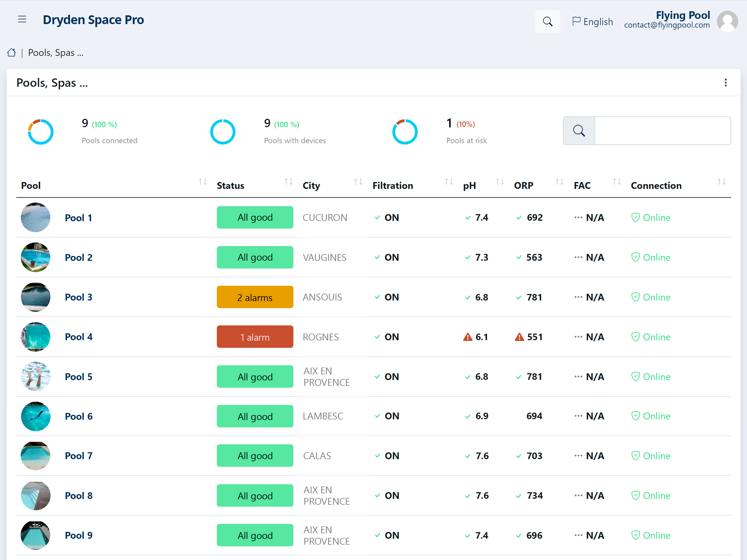Click the user avatar icon
Image resolution: width=747 pixels, height=560 pixels.
727,21
